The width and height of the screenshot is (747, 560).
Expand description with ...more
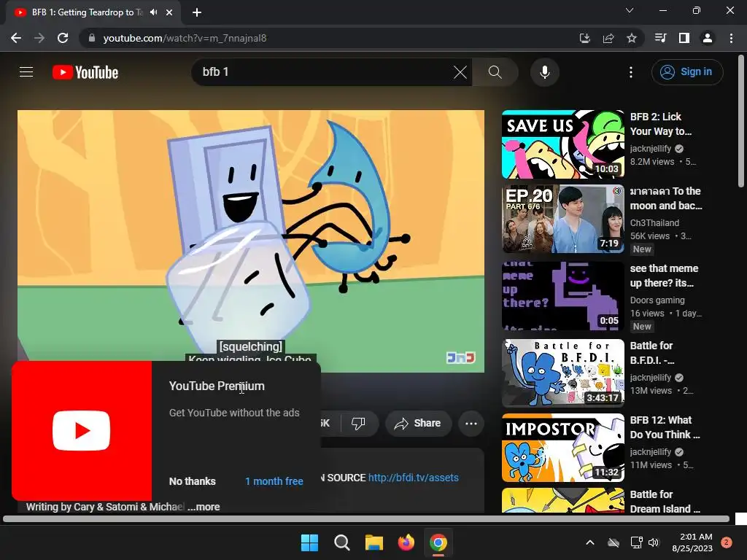coord(204,507)
